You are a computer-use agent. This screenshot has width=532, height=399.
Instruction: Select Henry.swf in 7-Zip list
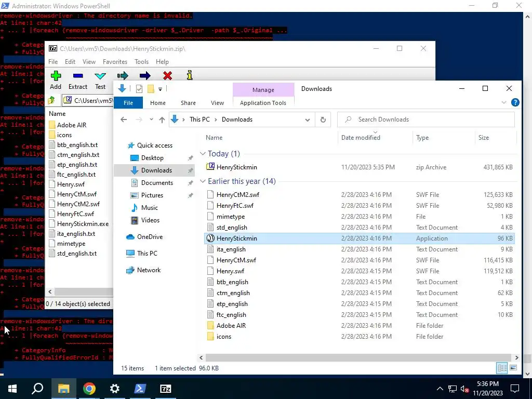coord(71,184)
